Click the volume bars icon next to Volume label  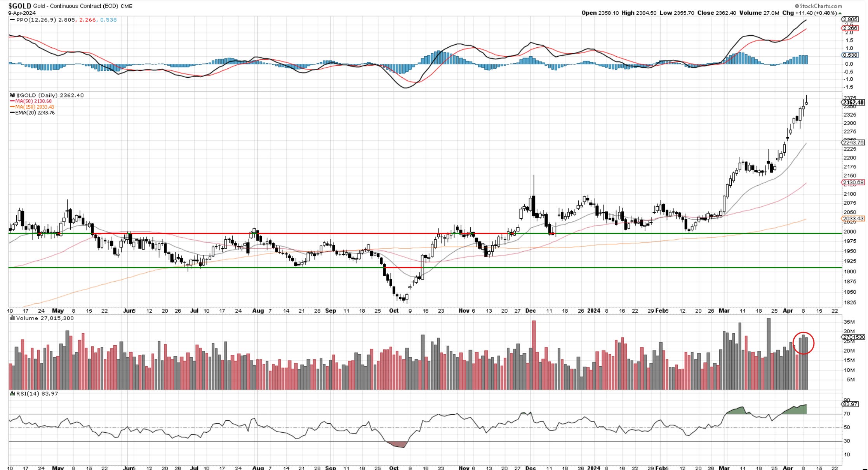click(12, 318)
